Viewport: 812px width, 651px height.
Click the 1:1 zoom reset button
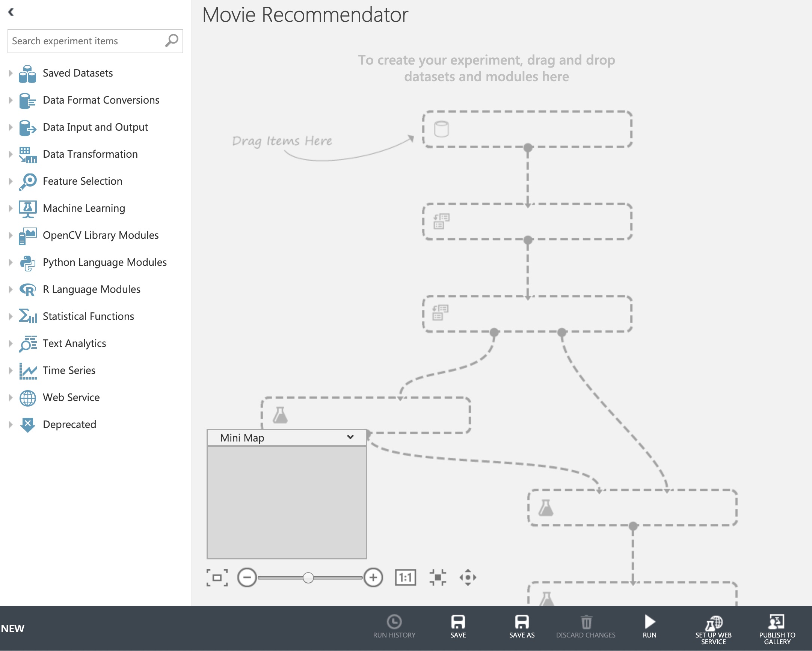point(404,577)
